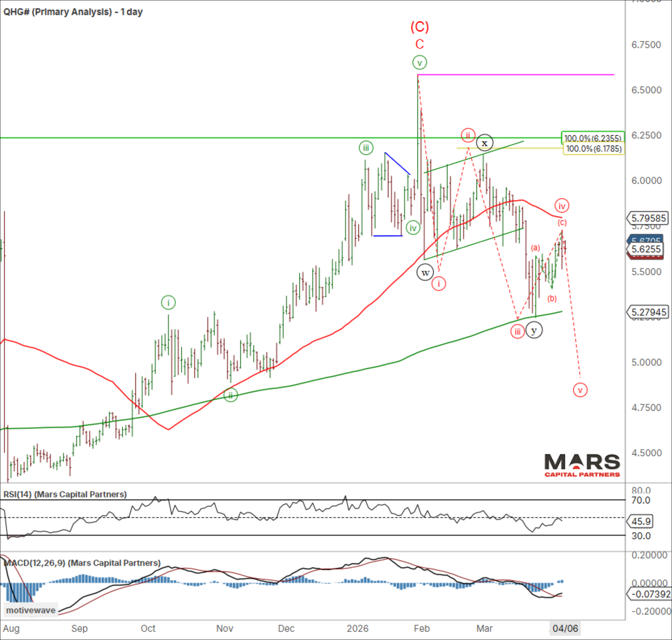
Task: Click the 04/06 date marker on time axis
Action: 565,628
